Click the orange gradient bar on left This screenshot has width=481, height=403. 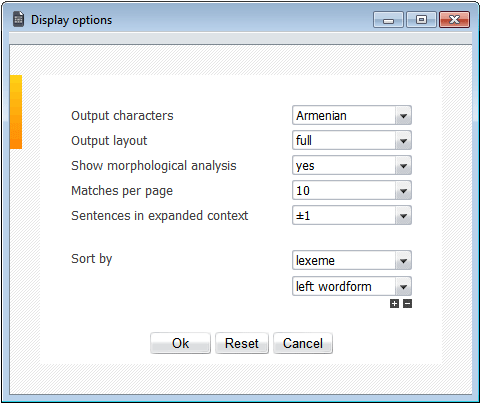click(x=16, y=112)
